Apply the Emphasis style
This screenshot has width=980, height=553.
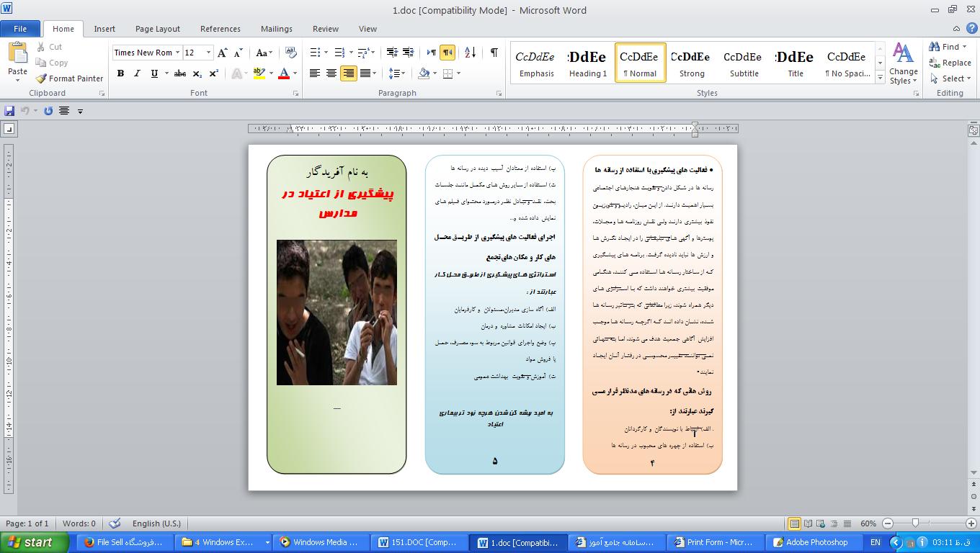[x=536, y=63]
